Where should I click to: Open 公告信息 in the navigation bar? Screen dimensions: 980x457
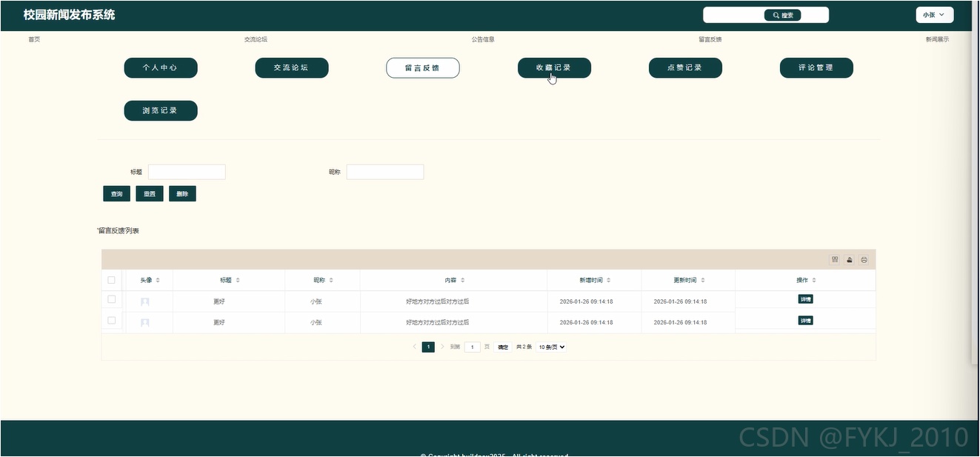(x=483, y=39)
